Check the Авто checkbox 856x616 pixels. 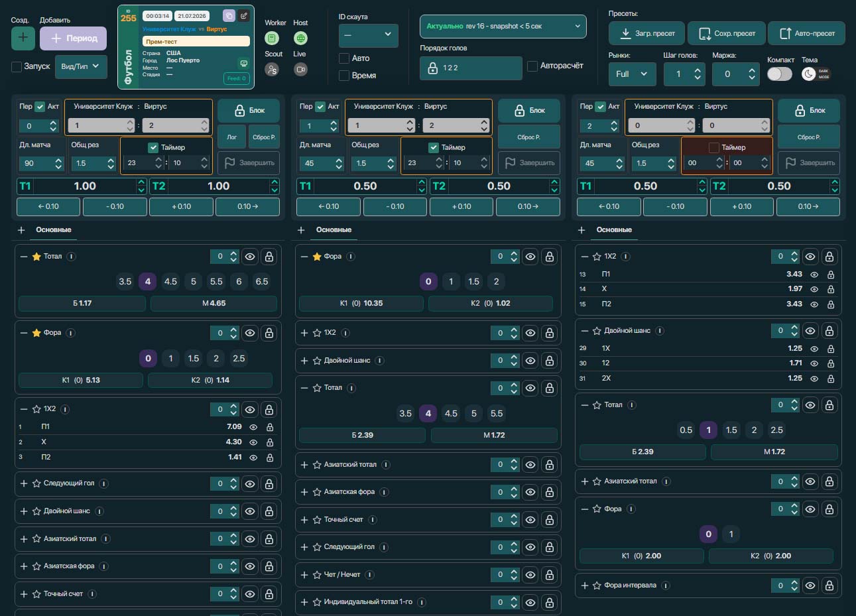point(344,58)
